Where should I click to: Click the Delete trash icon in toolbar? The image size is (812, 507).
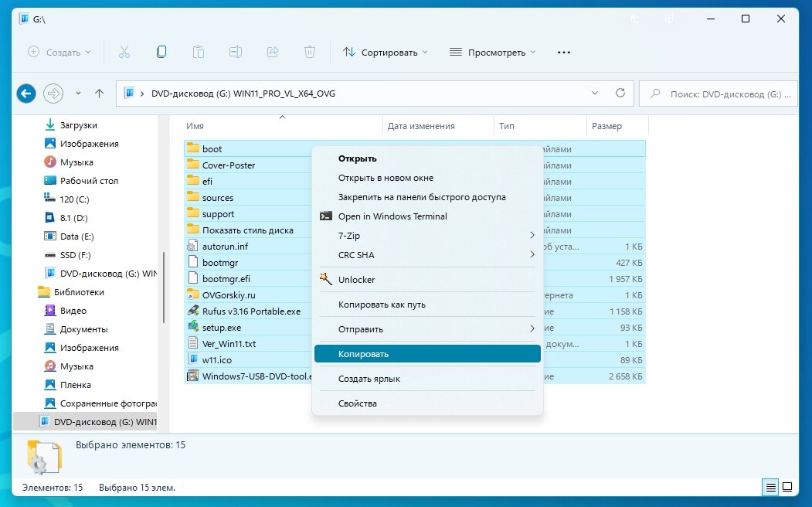tap(310, 53)
